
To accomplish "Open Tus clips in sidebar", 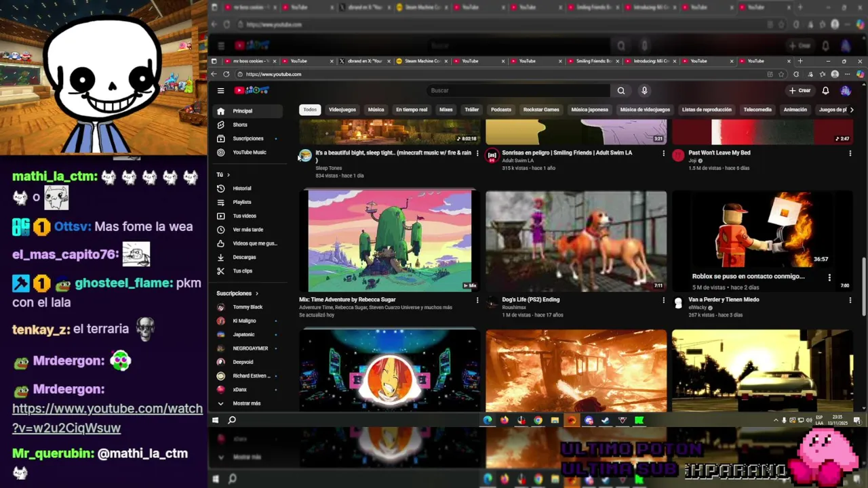I will click(x=248, y=270).
